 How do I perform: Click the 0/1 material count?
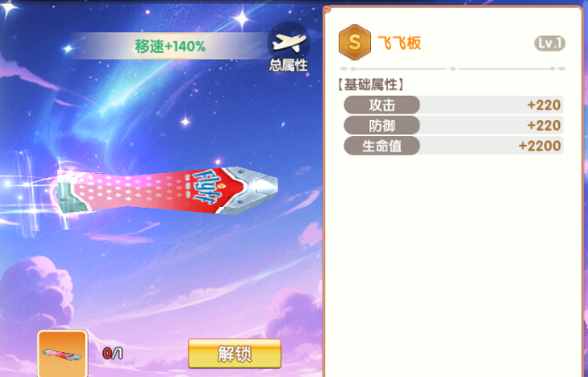point(113,353)
